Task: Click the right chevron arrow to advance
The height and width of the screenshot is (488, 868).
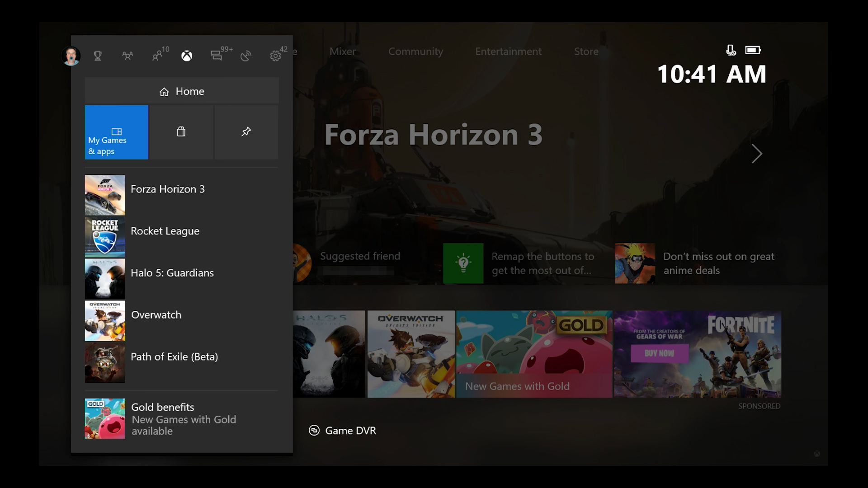Action: click(756, 154)
